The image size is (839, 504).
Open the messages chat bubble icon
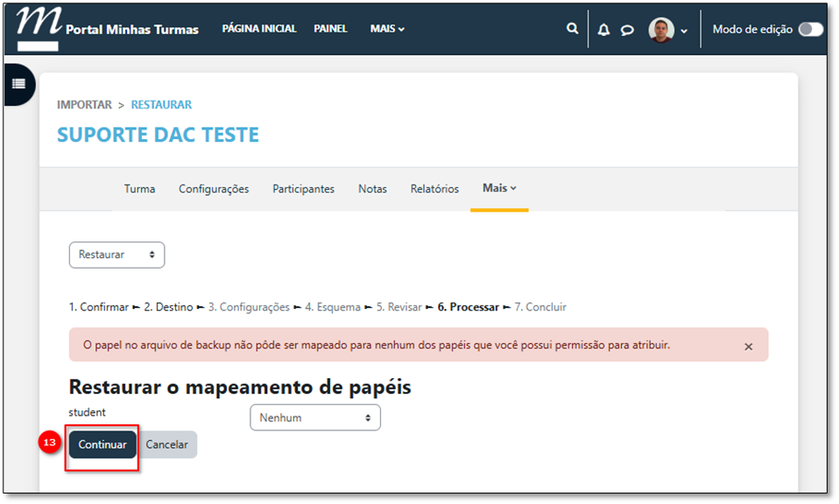point(627,30)
